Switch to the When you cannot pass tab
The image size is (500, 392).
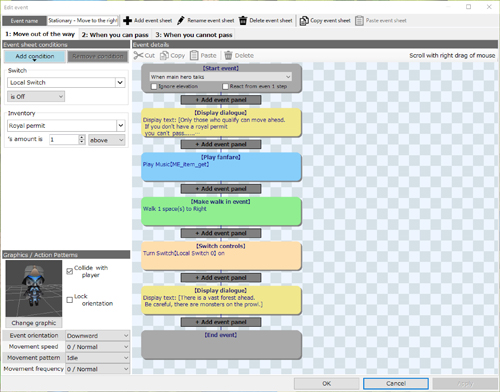coord(194,35)
